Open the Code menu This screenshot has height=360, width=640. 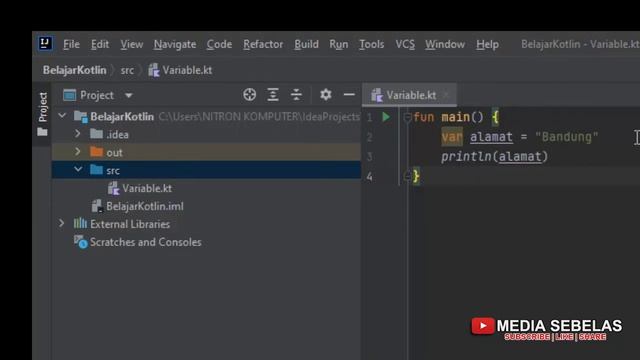coord(219,44)
